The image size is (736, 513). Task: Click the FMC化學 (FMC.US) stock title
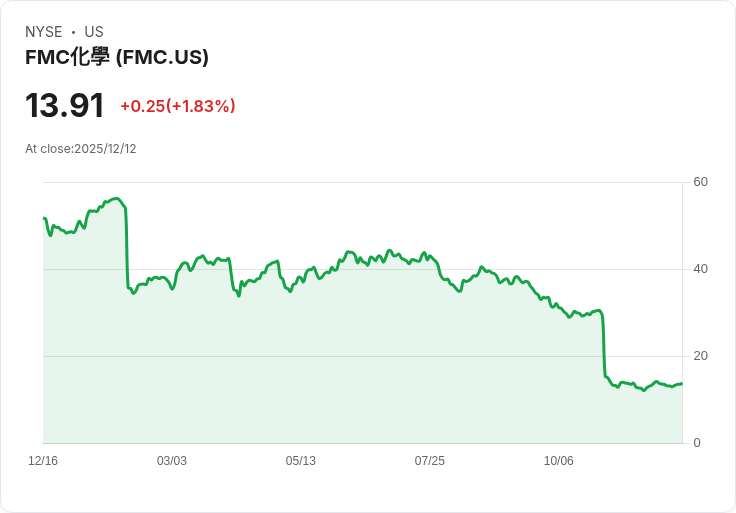[x=117, y=57]
